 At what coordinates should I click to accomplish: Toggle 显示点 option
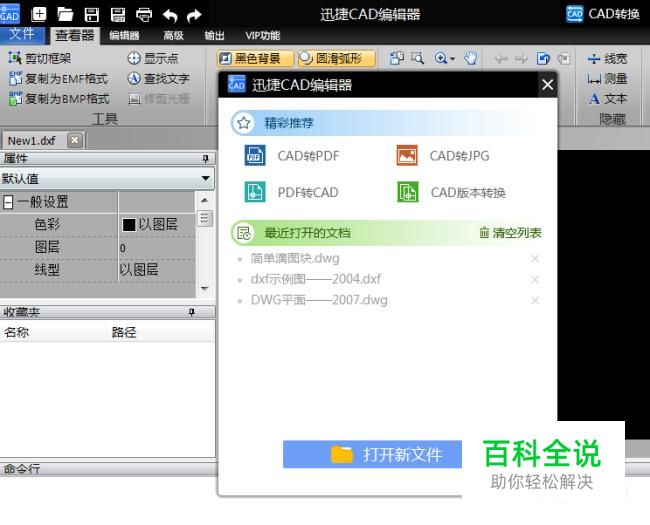(x=153, y=58)
